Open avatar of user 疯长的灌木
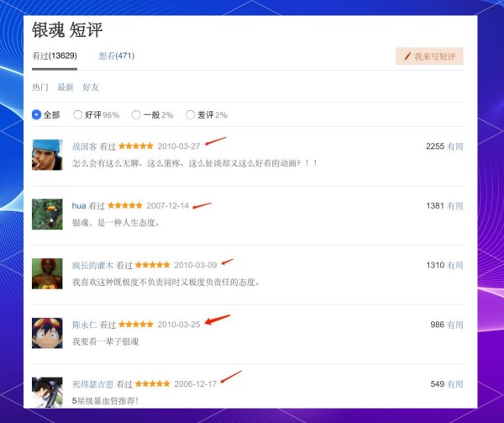The height and width of the screenshot is (423, 504). tap(47, 273)
